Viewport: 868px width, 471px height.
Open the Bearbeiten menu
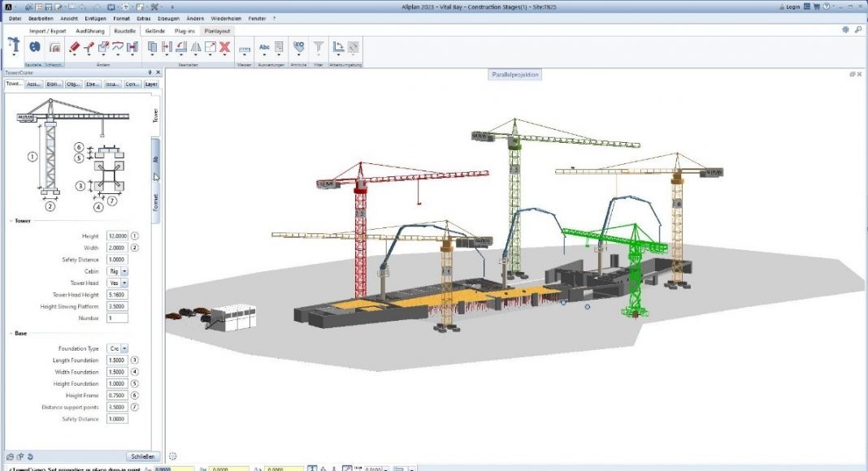pyautogui.click(x=41, y=17)
